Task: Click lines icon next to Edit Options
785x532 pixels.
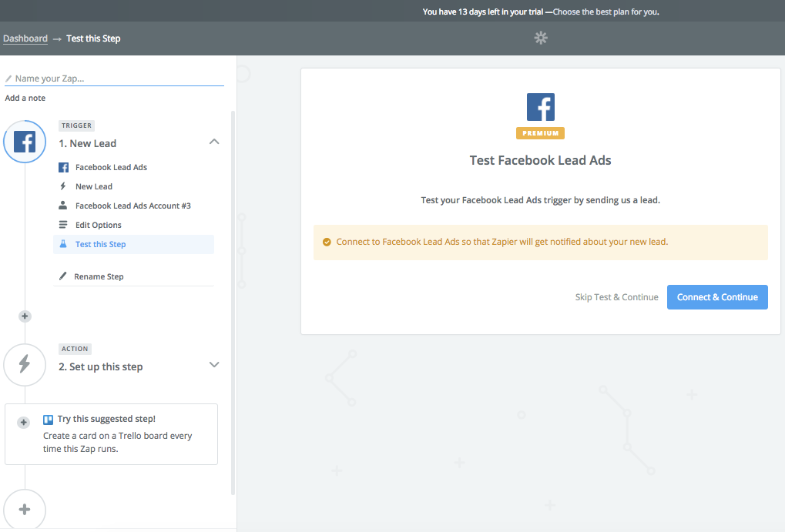Action: 63,225
